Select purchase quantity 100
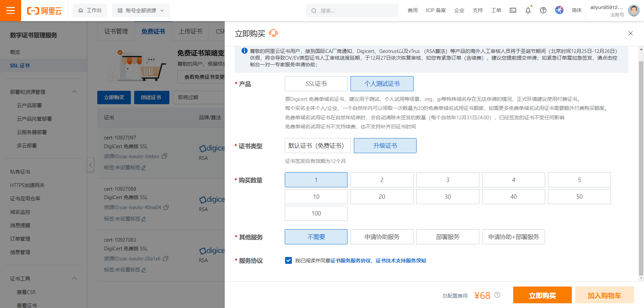 (316, 213)
